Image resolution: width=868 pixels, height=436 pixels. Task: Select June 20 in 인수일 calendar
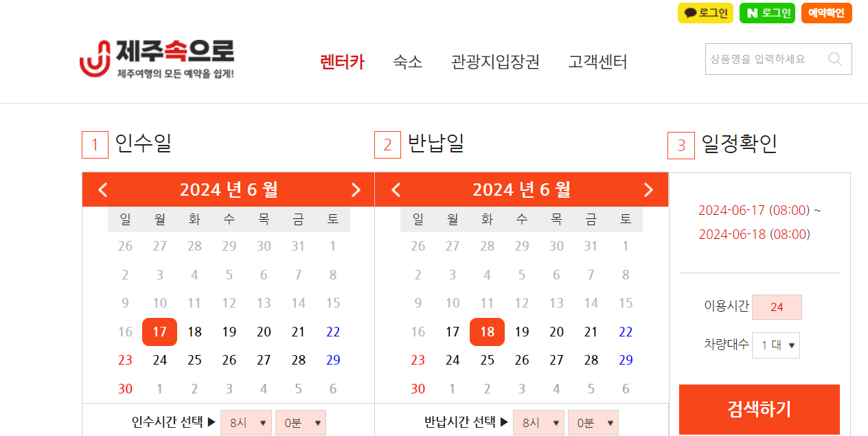[x=264, y=332]
